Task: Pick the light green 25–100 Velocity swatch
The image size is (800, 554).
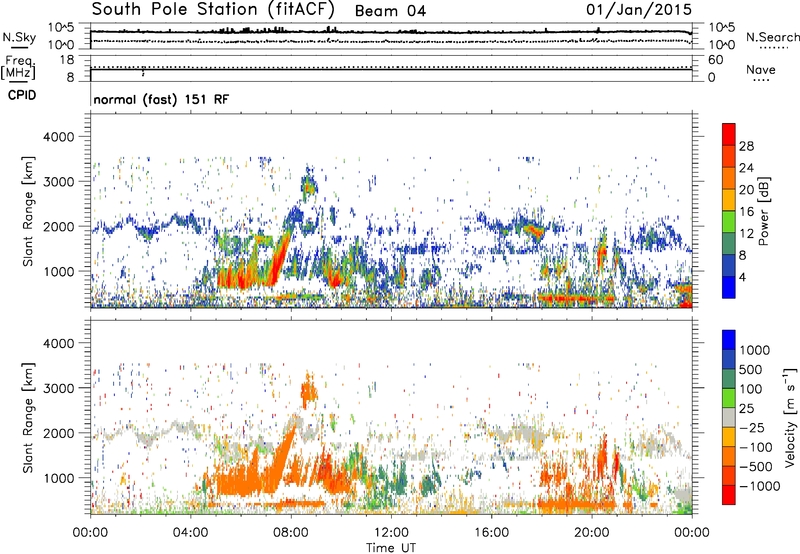Action: 729,398
